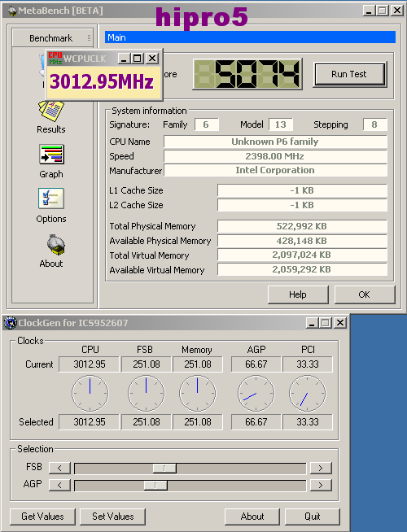The width and height of the screenshot is (407, 532).
Task: Click the CPU Name field
Action: tap(275, 142)
